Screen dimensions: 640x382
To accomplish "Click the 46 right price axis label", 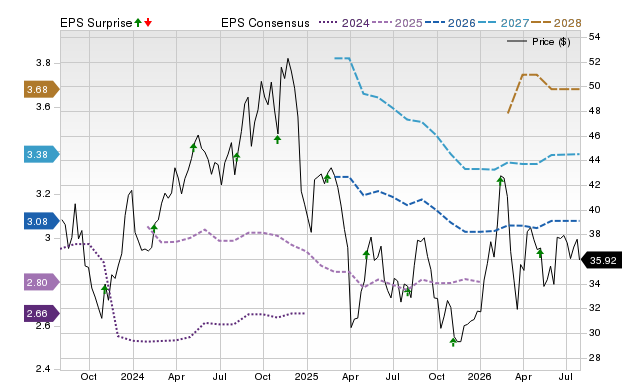I will tap(594, 135).
